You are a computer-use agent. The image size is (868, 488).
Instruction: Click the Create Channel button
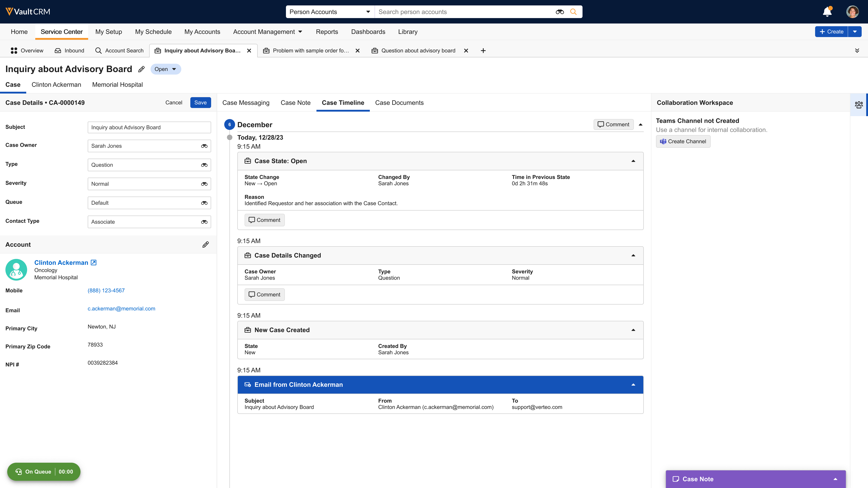(x=683, y=141)
